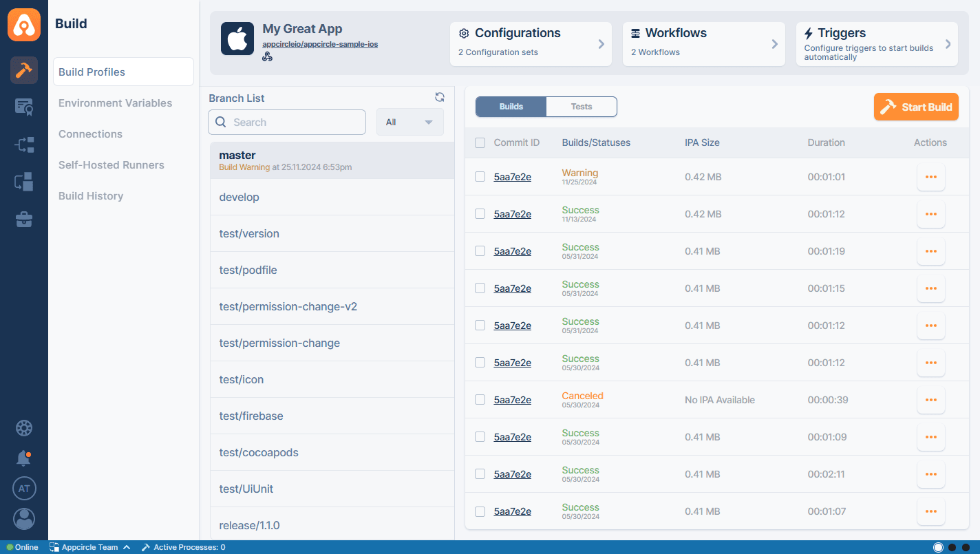Select the test/podfile branch

(x=332, y=270)
